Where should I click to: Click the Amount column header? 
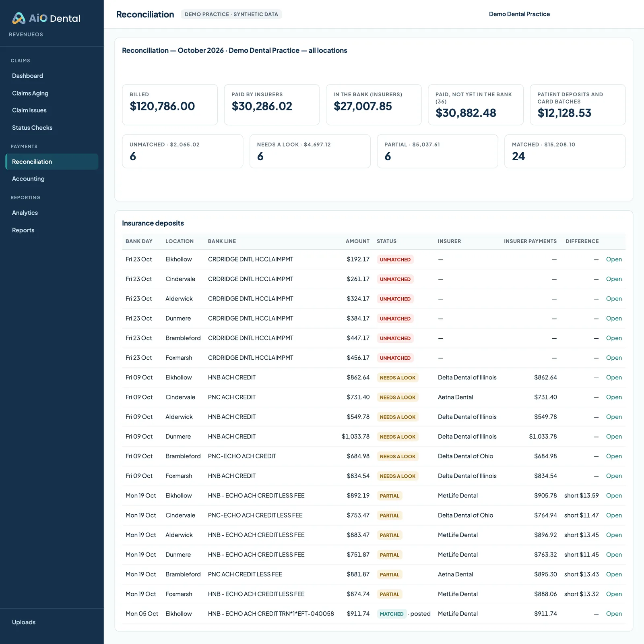point(357,241)
